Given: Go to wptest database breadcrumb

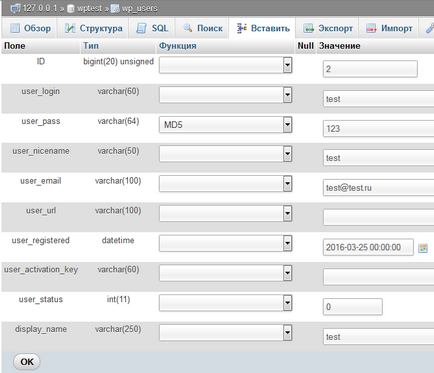Looking at the screenshot, I should (89, 8).
